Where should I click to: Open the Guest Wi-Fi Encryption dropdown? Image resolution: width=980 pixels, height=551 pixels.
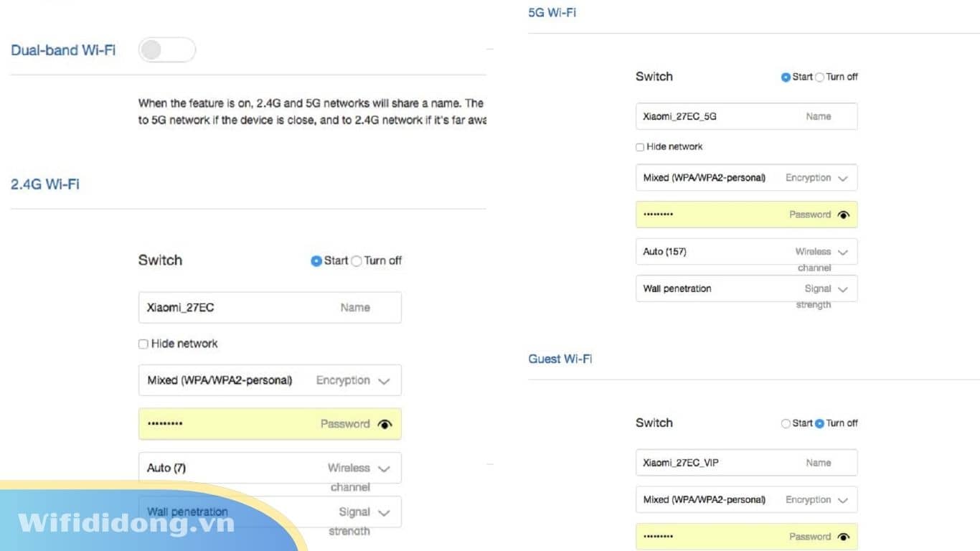click(843, 500)
